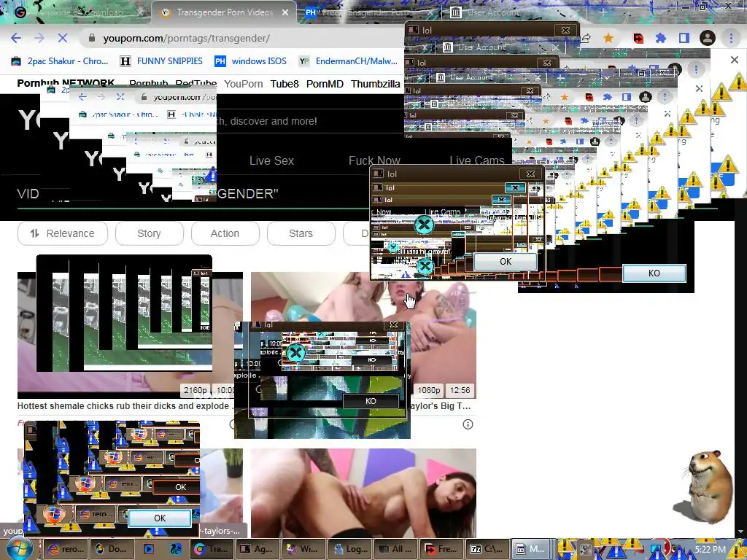Open the Live Cams navigation tab
The image size is (747, 560).
(477, 160)
